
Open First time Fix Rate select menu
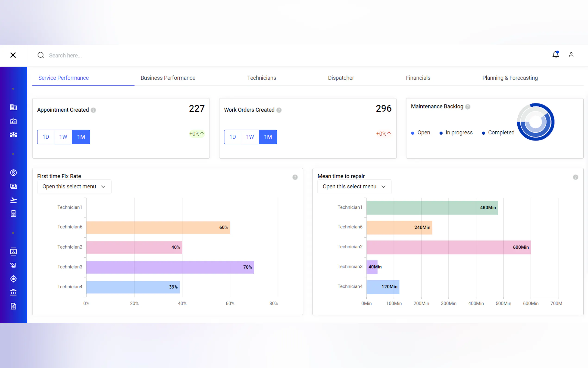(74, 187)
